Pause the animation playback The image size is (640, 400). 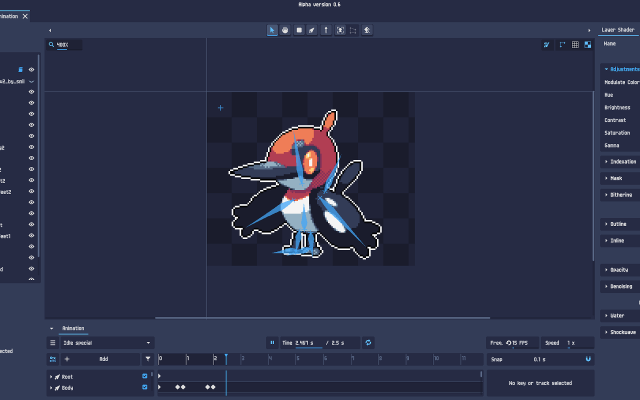(x=272, y=343)
